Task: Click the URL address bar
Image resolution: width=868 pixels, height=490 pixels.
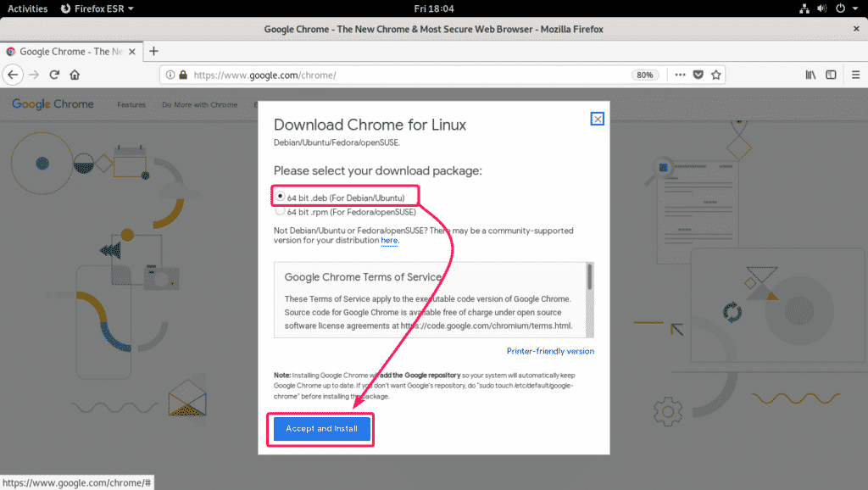Action: (x=407, y=75)
